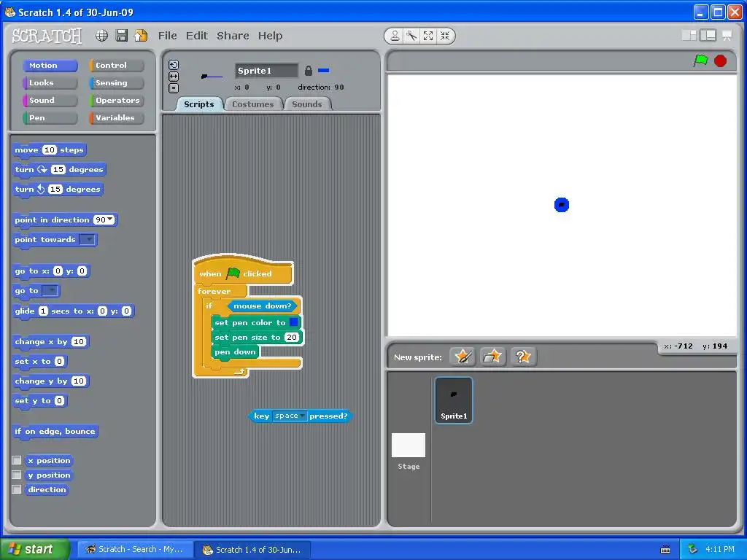The width and height of the screenshot is (747, 560).
Task: Open the Edit menu
Action: [x=197, y=36]
